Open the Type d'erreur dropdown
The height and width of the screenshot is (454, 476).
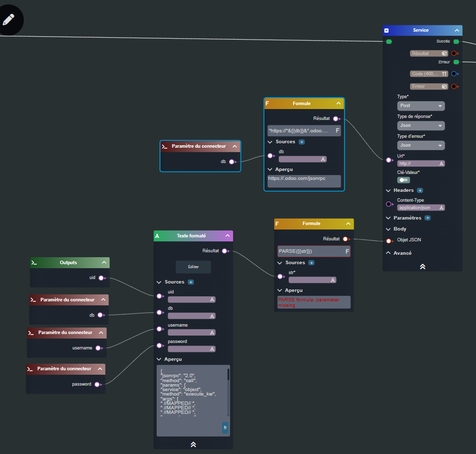420,146
